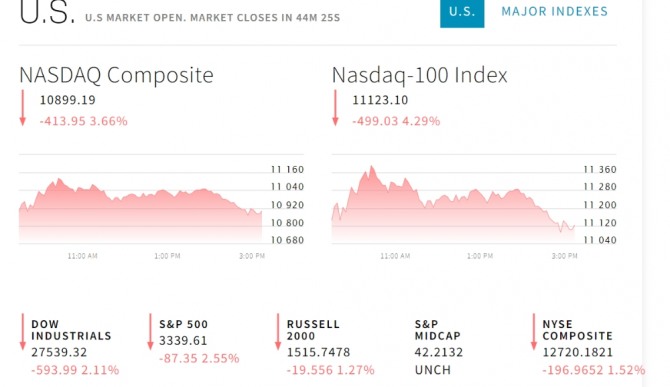Viewport: 670px width, 387px height.
Task: Click the Nasdaq-100 Index intraday chart area
Action: click(x=453, y=205)
